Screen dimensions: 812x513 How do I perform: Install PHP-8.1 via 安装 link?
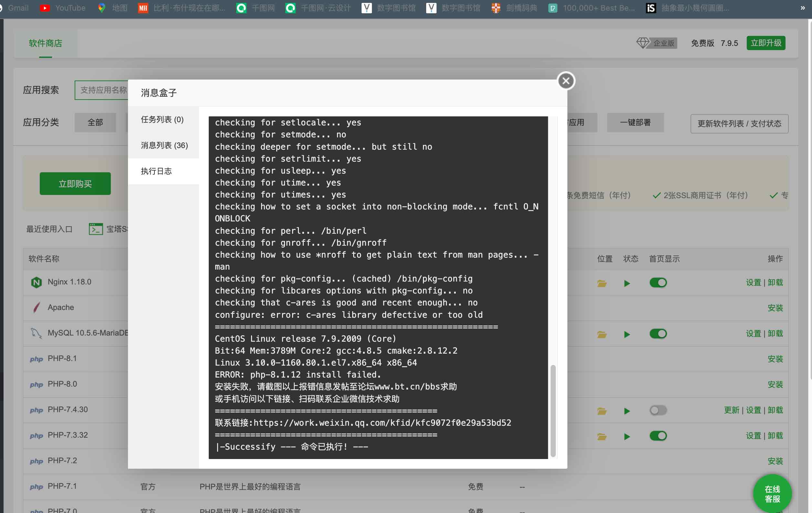click(x=775, y=359)
